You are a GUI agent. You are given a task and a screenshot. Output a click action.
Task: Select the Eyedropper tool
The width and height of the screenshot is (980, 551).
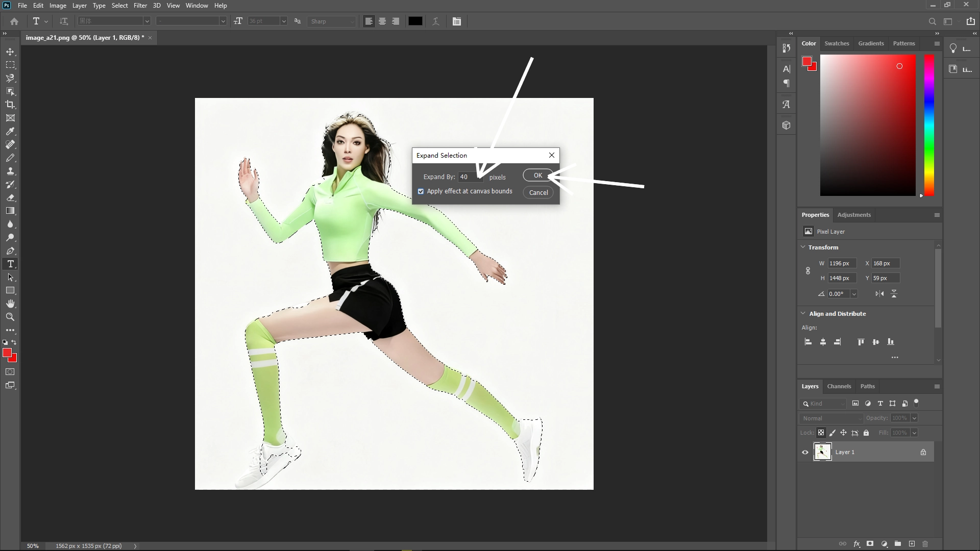(10, 132)
